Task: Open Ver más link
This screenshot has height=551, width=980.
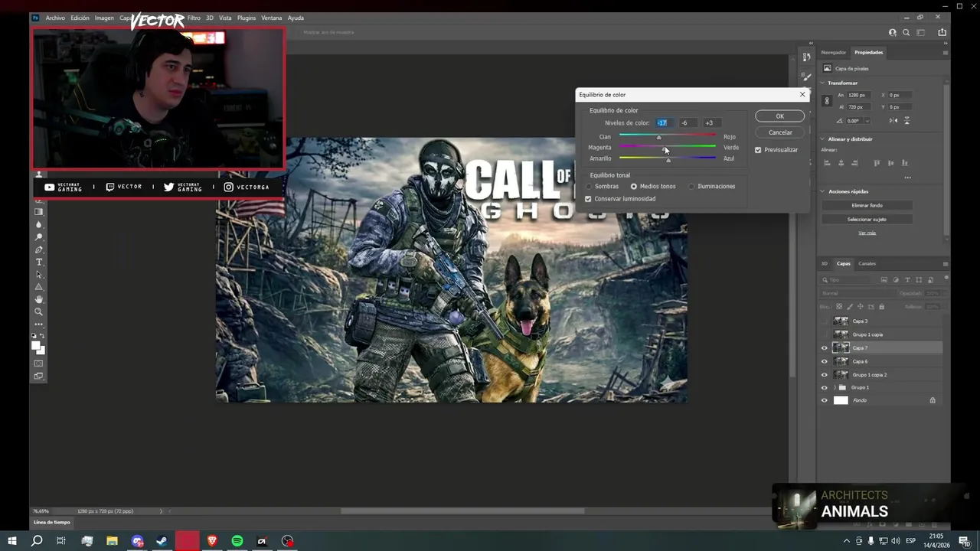Action: pos(867,233)
